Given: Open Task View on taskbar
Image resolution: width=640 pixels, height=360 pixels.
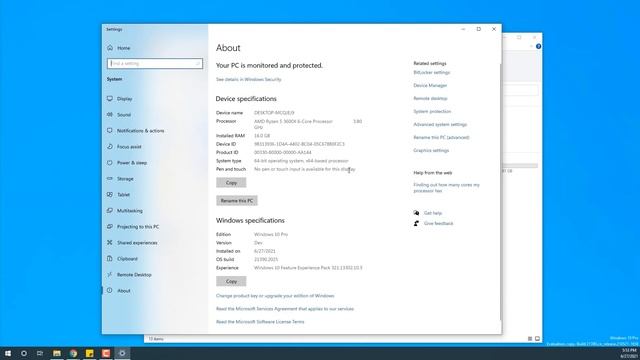Looking at the screenshot, I should [x=40, y=353].
